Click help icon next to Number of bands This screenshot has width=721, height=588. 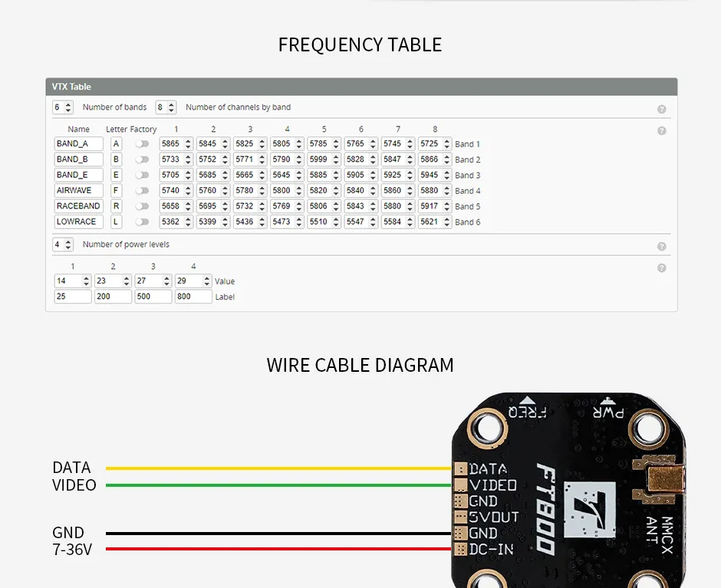click(661, 110)
